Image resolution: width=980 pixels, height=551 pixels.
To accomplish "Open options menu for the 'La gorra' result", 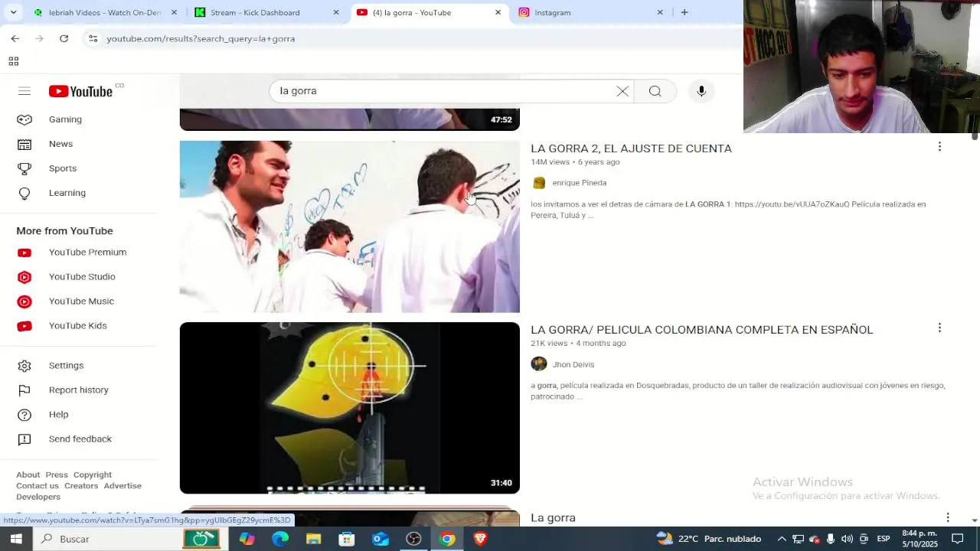I will (948, 517).
